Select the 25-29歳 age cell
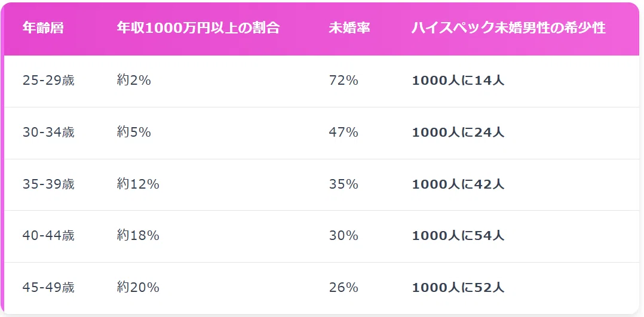This screenshot has width=644, height=317. point(48,81)
